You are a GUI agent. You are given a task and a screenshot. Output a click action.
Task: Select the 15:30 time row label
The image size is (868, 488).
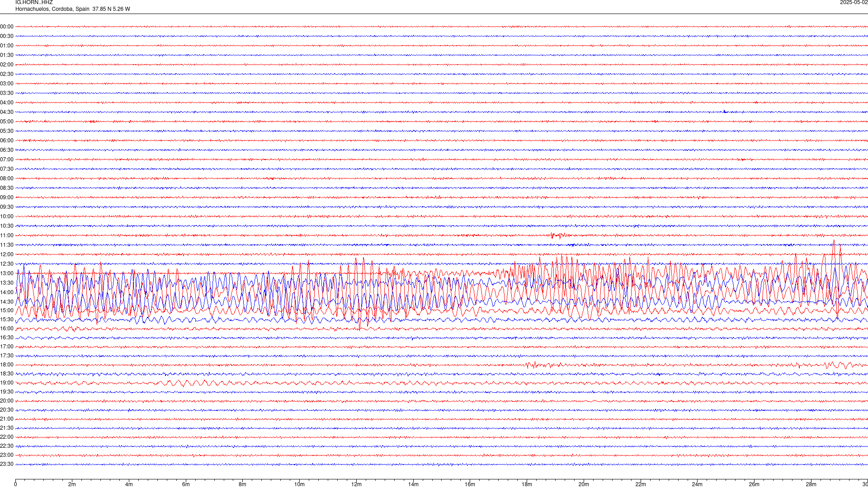(7, 319)
